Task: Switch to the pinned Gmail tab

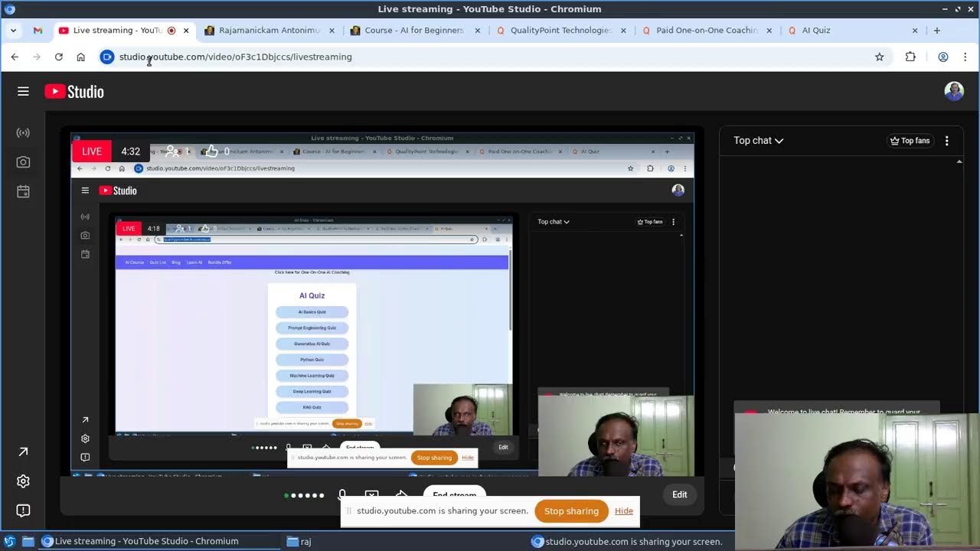Action: click(38, 31)
